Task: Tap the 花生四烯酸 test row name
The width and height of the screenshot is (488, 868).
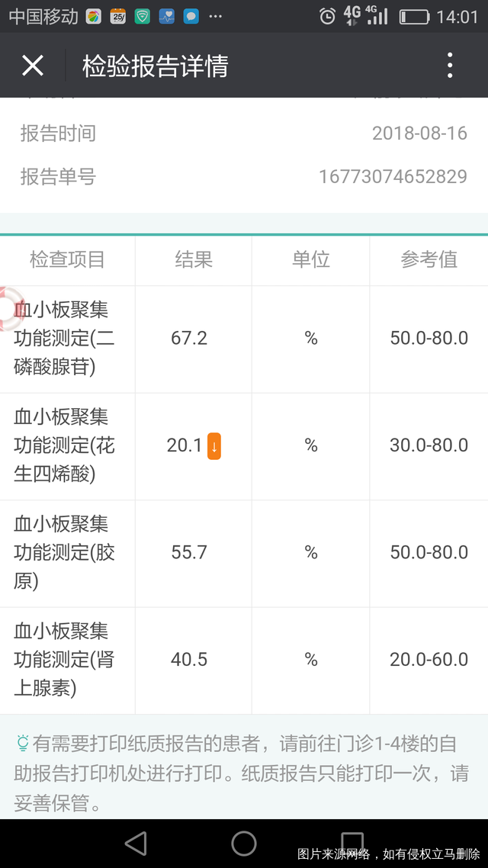Action: pos(64,445)
